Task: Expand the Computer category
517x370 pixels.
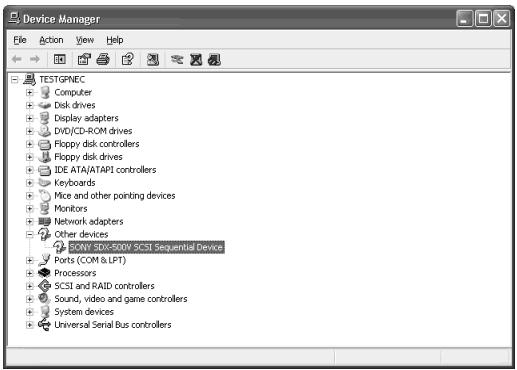Action: click(29, 92)
